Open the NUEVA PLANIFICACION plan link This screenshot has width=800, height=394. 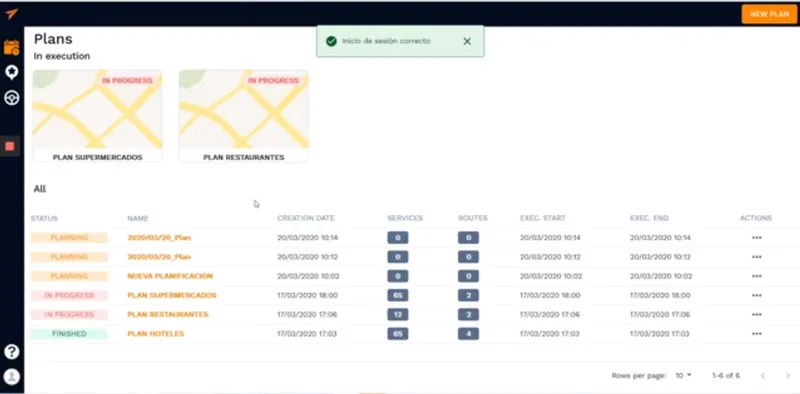pyautogui.click(x=170, y=276)
